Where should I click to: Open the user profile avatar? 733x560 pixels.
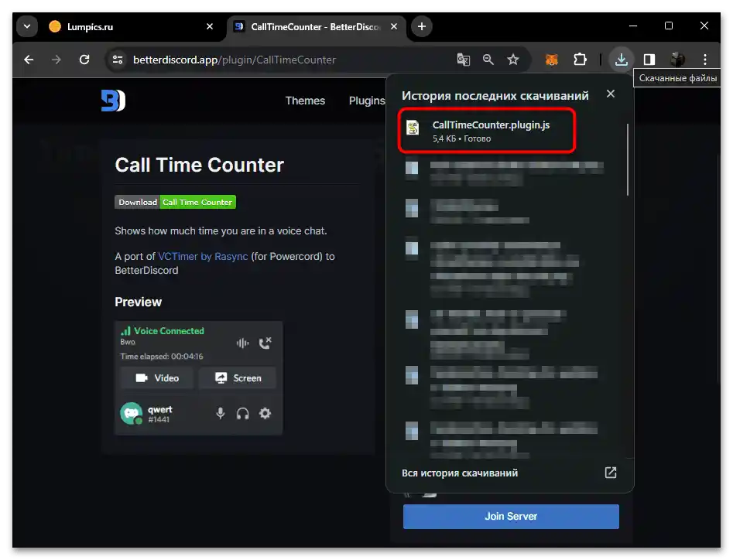tap(677, 60)
